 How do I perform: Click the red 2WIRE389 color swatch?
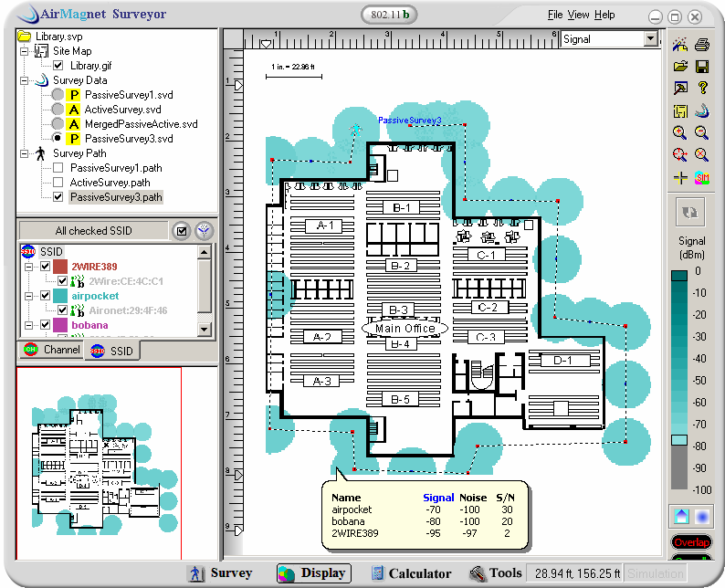click(x=60, y=267)
